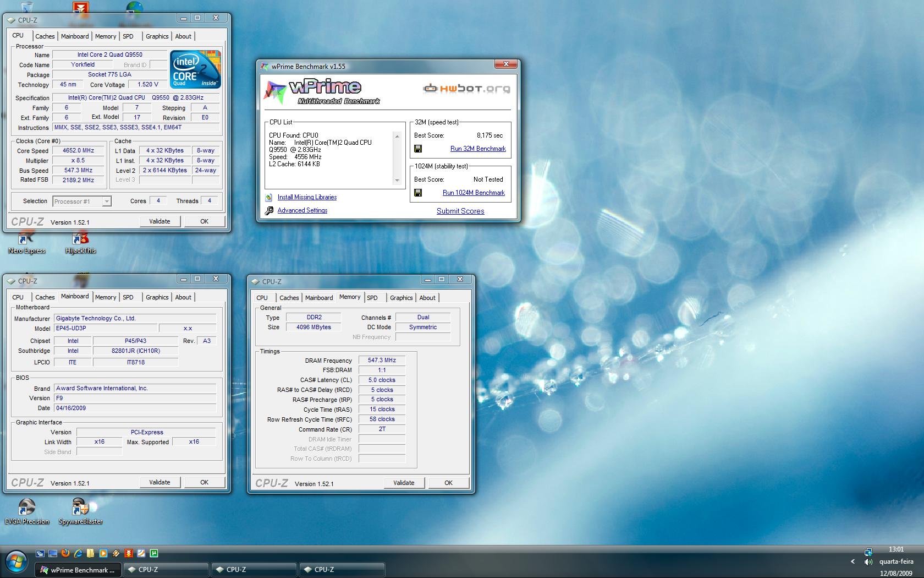The height and width of the screenshot is (578, 924).
Task: Open Mainboard tab in top CPU-Z window
Action: 75,36
